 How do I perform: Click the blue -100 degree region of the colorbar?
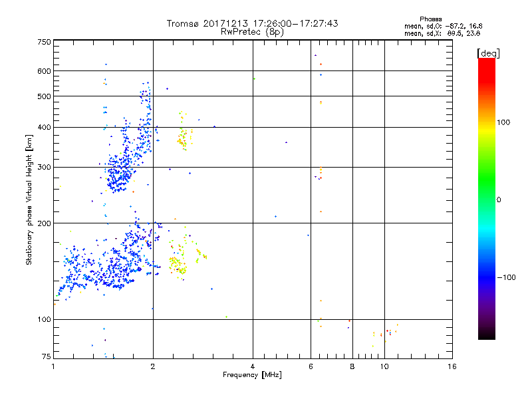[487, 277]
